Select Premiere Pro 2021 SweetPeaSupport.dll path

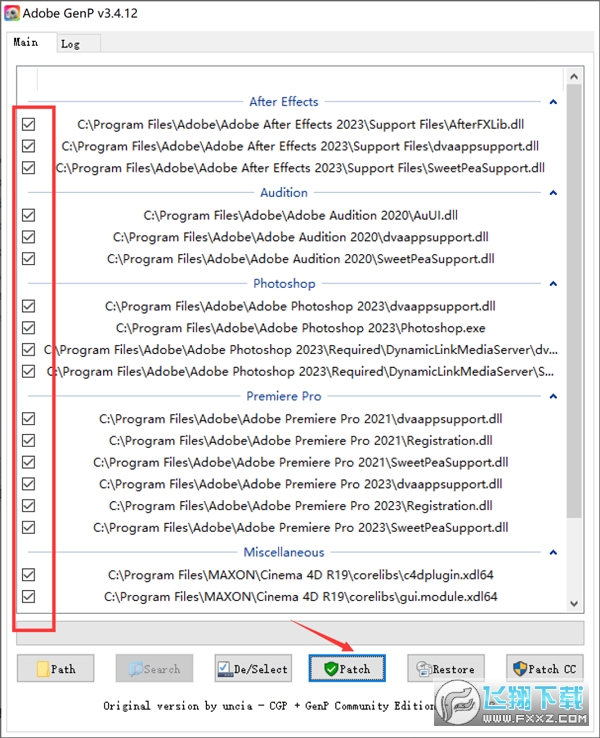pyautogui.click(x=301, y=463)
